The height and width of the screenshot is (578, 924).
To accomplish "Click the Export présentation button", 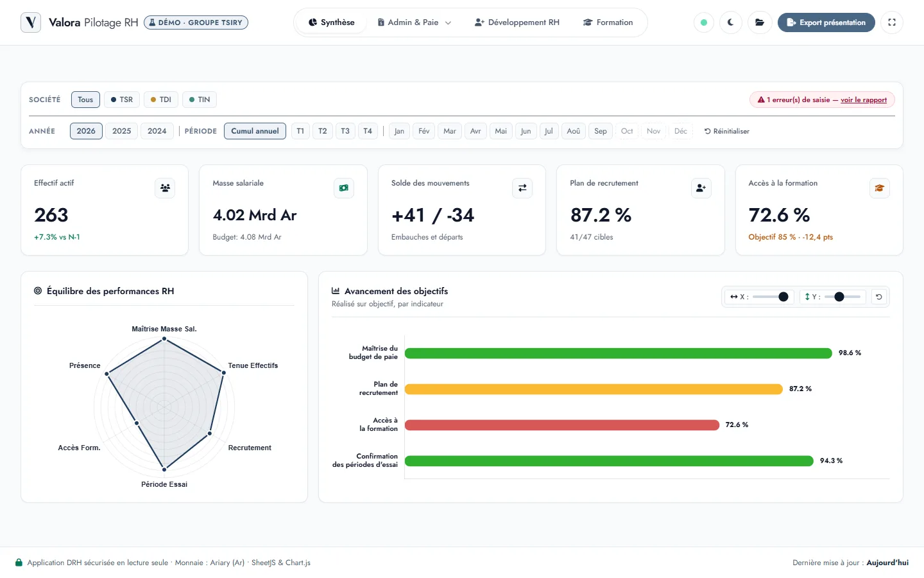I will click(826, 22).
